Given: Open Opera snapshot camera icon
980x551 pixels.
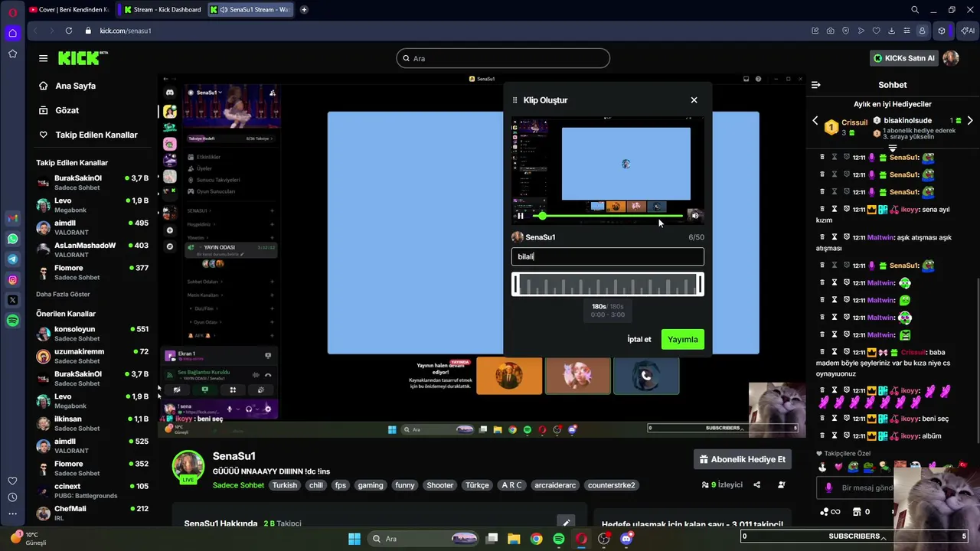Looking at the screenshot, I should tap(830, 31).
